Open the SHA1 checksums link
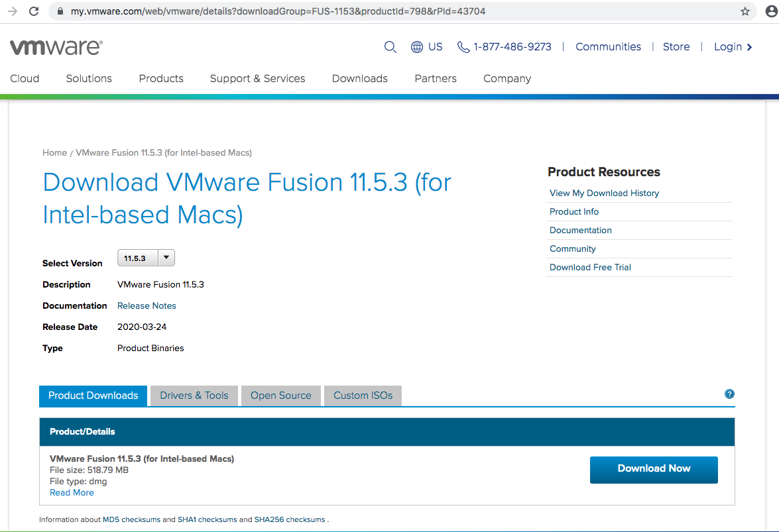779x532 pixels. (207, 519)
